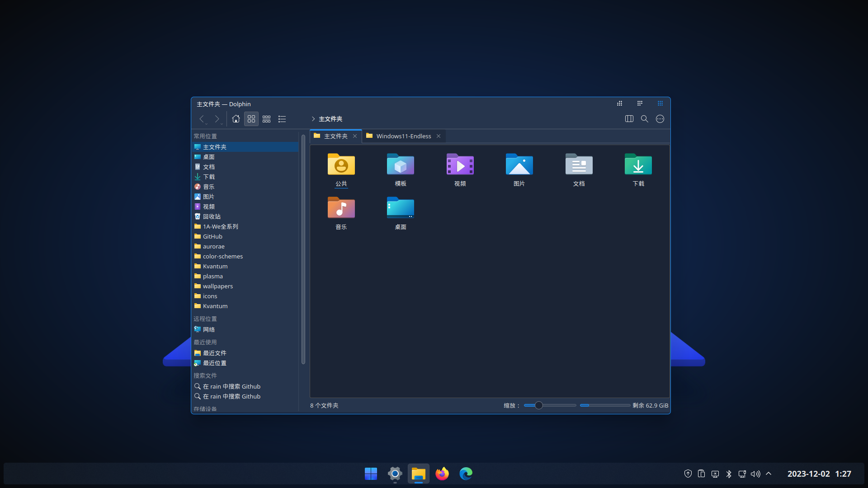Open the search tool in Dolphin
This screenshot has height=488, width=868.
pos(645,119)
